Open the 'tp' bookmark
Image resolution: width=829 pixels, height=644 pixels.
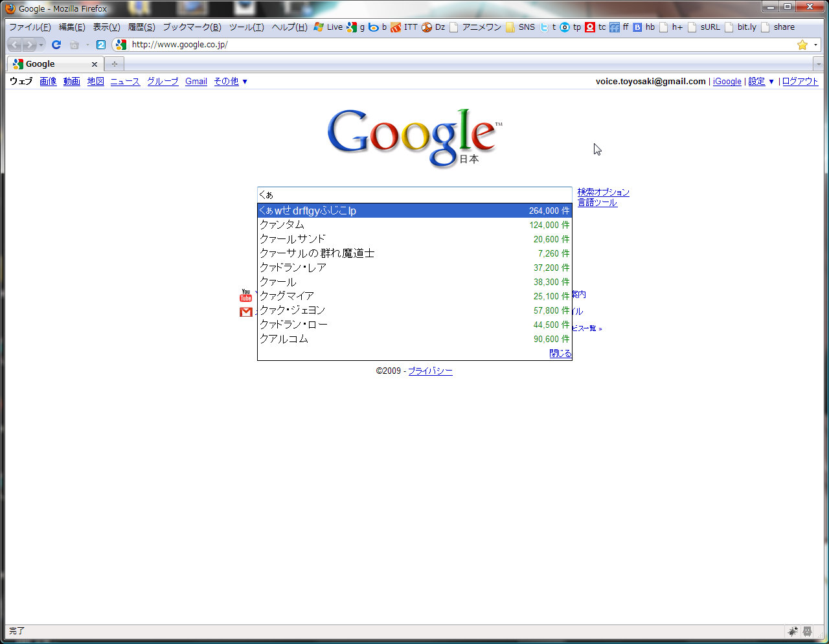point(571,27)
